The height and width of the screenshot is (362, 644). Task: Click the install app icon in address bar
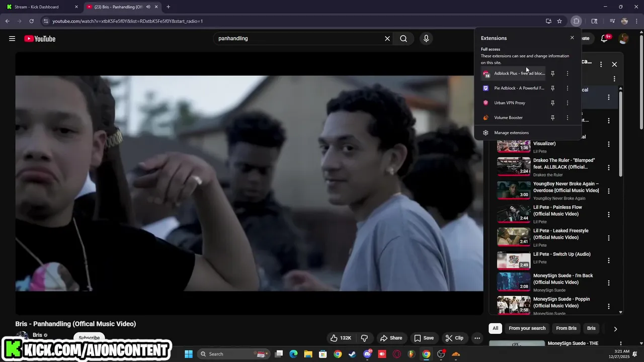click(548, 21)
